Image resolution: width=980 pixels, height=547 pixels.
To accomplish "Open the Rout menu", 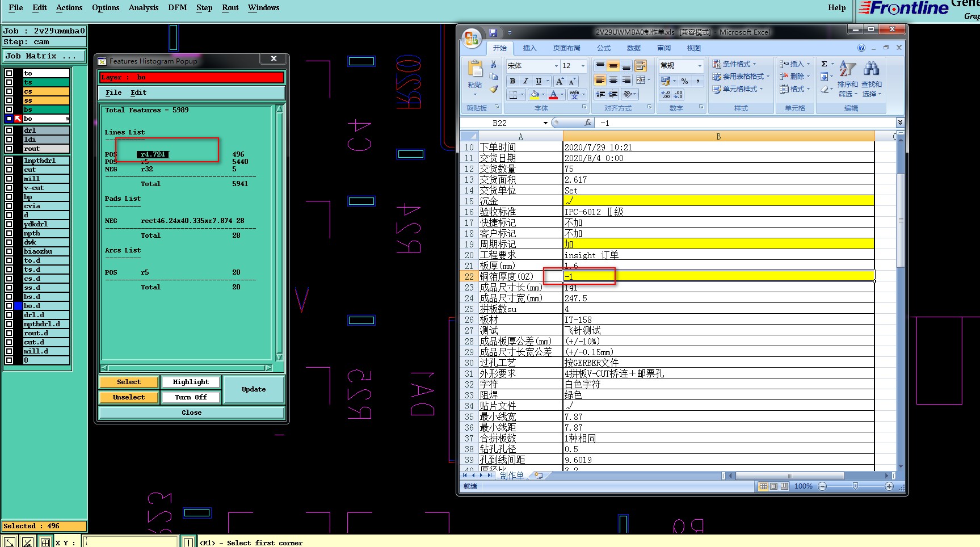I will point(230,7).
